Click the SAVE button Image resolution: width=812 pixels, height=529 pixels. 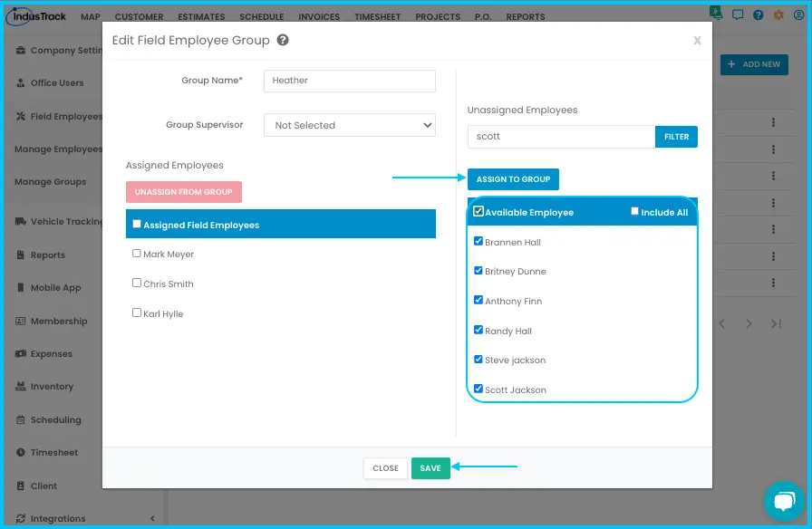click(x=430, y=468)
